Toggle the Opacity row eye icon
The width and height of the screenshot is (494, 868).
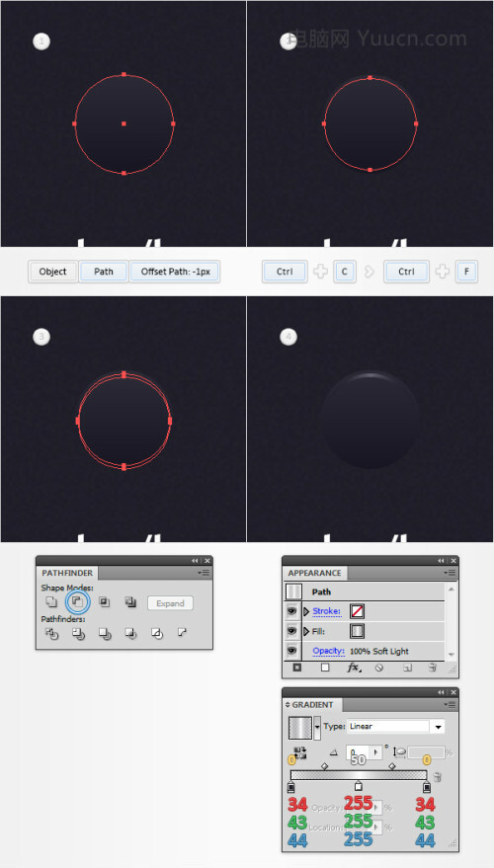click(291, 651)
